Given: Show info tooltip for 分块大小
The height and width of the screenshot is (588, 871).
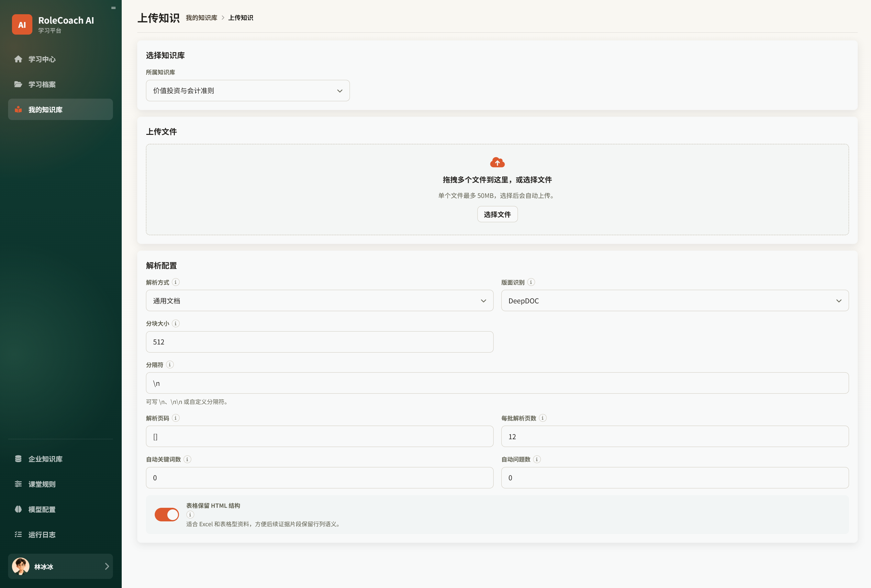Looking at the screenshot, I should (x=175, y=323).
